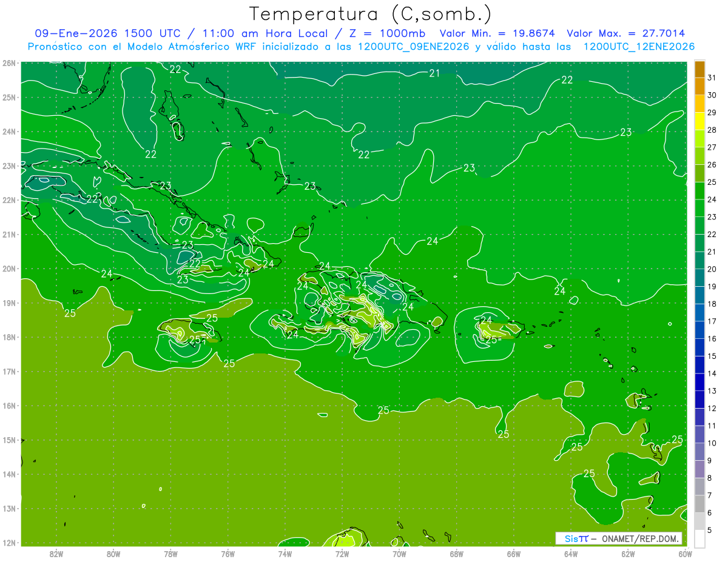Viewport: 728px width, 562px height.
Task: Click the 72W longitude axis label
Action: (342, 554)
